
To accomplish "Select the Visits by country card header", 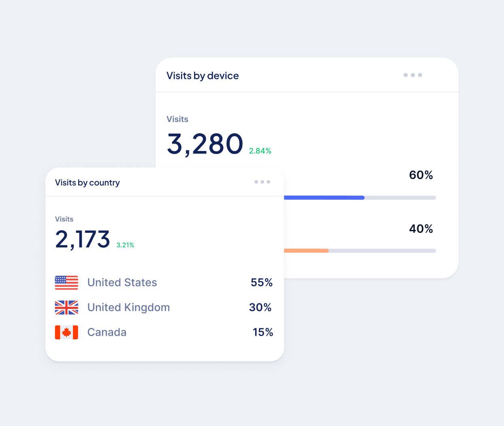I will (87, 183).
